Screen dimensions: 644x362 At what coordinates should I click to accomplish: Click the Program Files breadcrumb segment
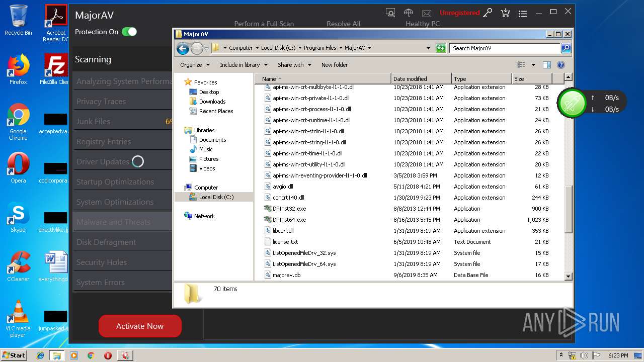point(320,48)
